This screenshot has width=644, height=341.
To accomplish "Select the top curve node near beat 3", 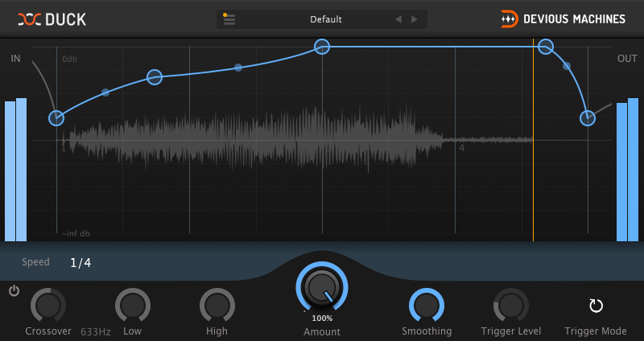I will pyautogui.click(x=322, y=47).
